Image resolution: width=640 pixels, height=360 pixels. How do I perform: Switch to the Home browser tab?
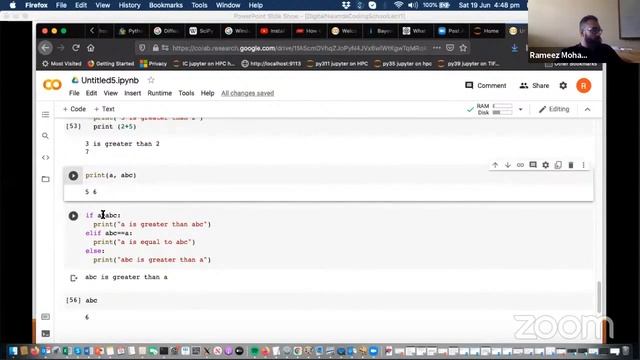click(487, 31)
